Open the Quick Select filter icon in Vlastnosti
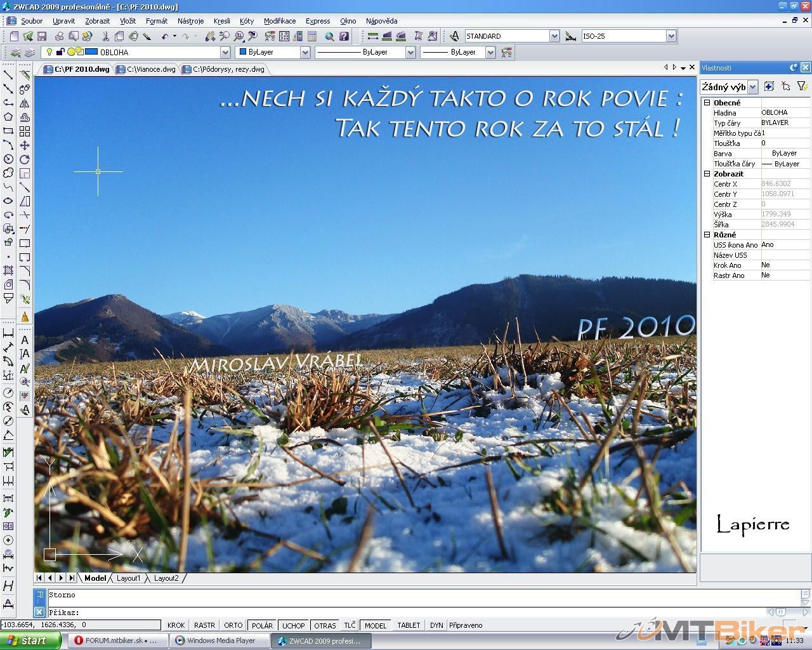The height and width of the screenshot is (650, 812). pos(802,86)
